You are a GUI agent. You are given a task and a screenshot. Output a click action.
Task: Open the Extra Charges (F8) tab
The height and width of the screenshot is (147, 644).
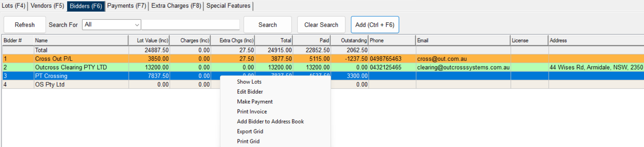point(176,6)
